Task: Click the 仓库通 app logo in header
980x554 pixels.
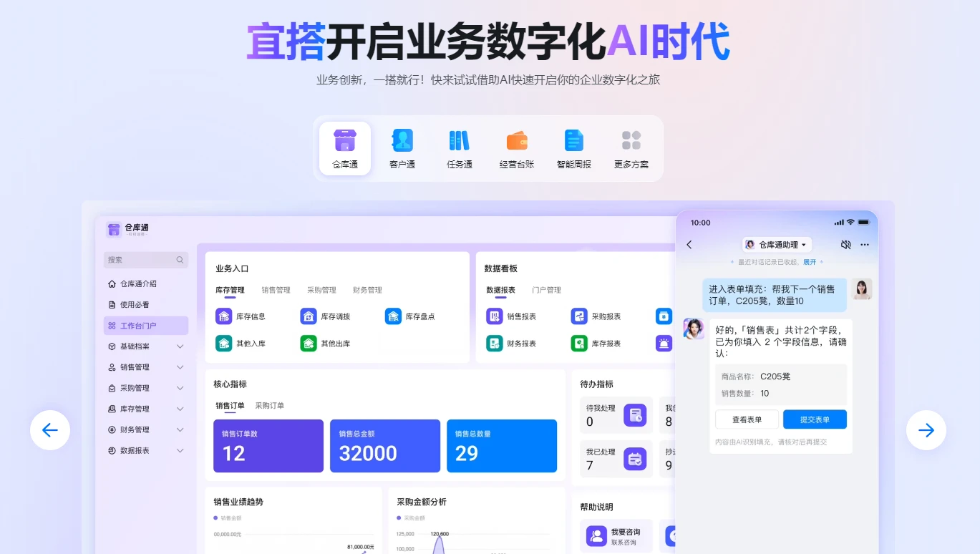Action: pos(114,230)
